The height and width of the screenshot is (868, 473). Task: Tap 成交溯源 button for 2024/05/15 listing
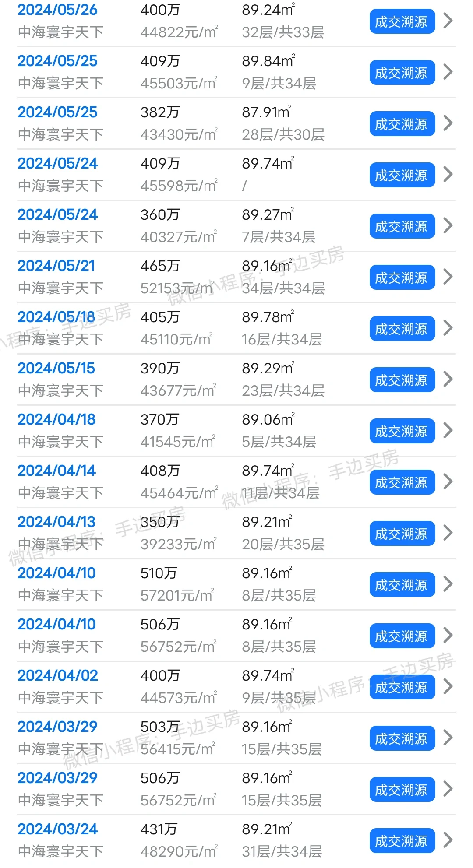click(402, 380)
